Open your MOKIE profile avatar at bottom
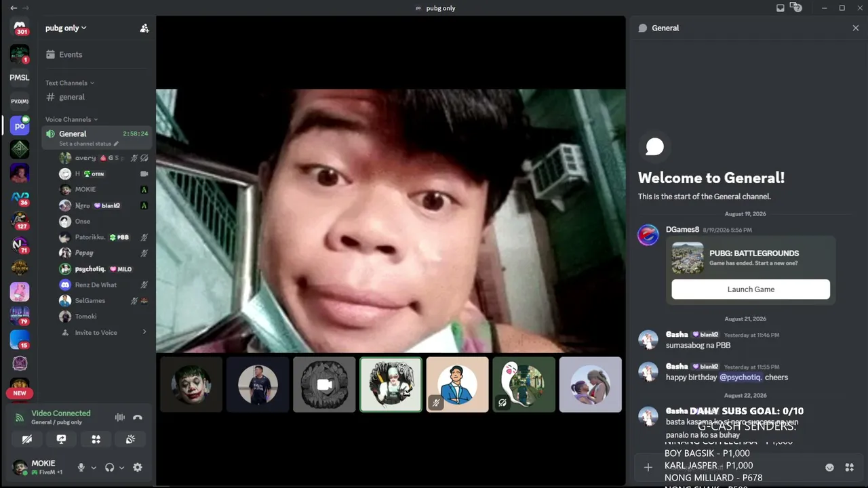Viewport: 868px width, 488px height. coord(20,467)
